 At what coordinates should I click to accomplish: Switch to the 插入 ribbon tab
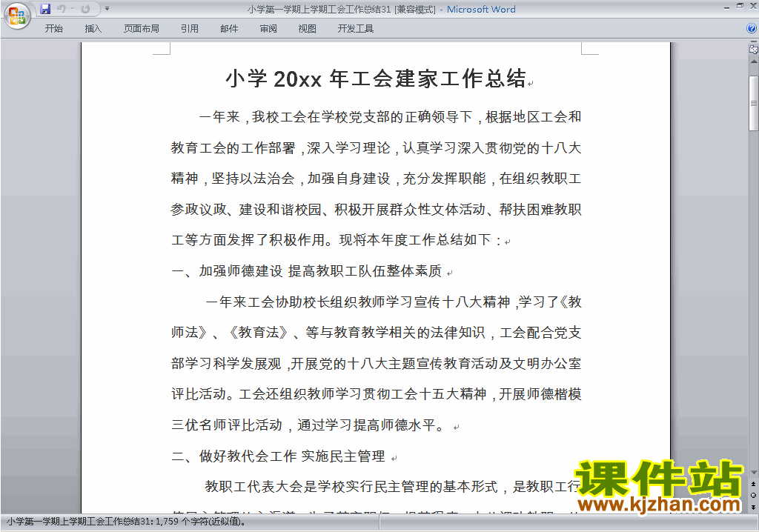[93, 29]
